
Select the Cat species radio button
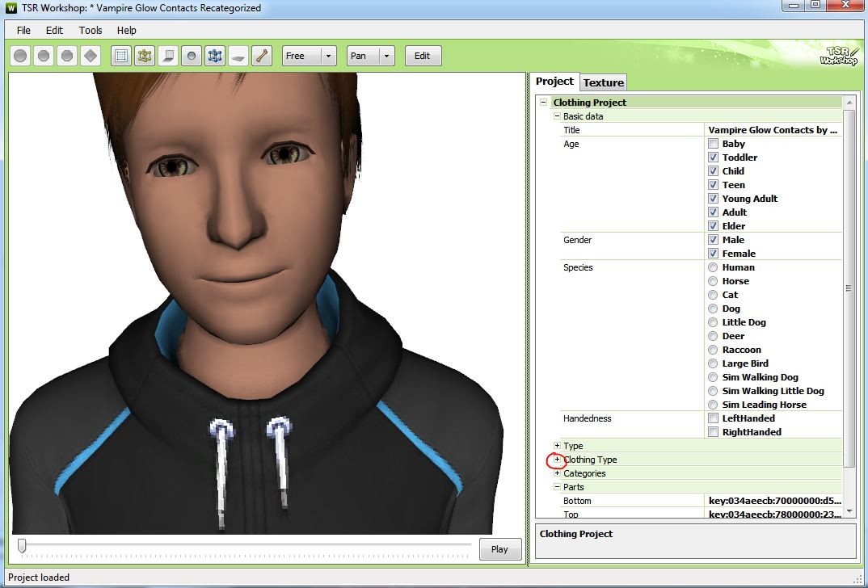tap(713, 296)
